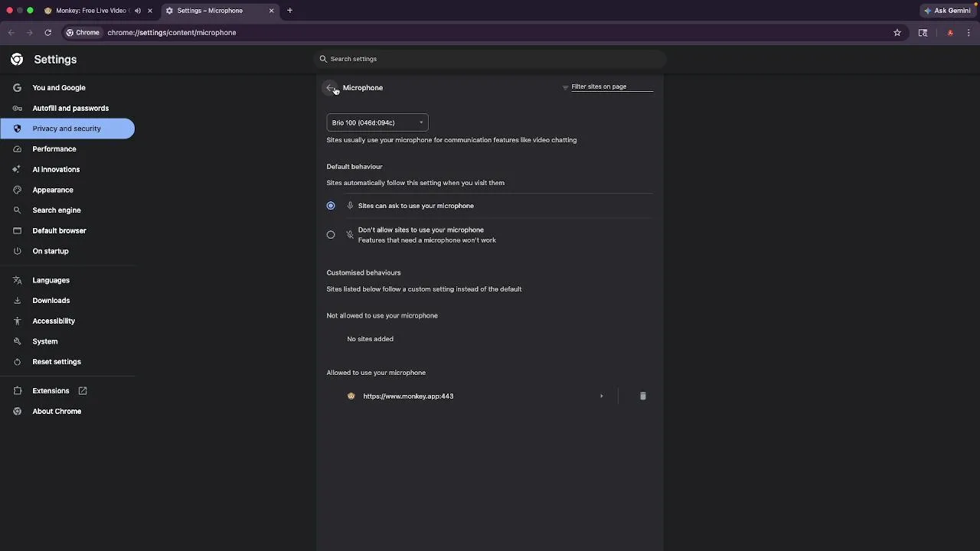Open Reset settings section

pyautogui.click(x=57, y=362)
